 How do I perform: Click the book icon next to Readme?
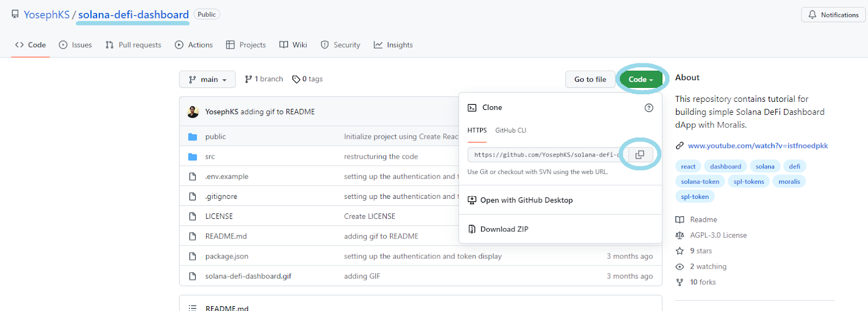point(680,219)
